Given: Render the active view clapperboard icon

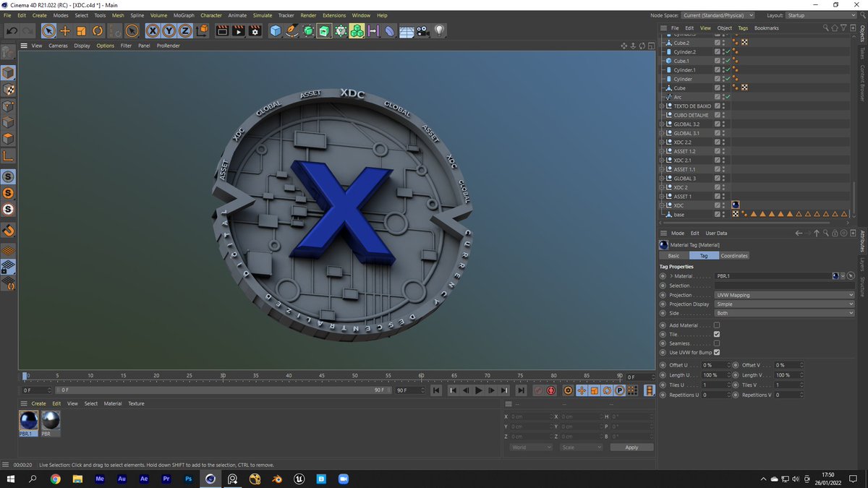Looking at the screenshot, I should (x=222, y=31).
